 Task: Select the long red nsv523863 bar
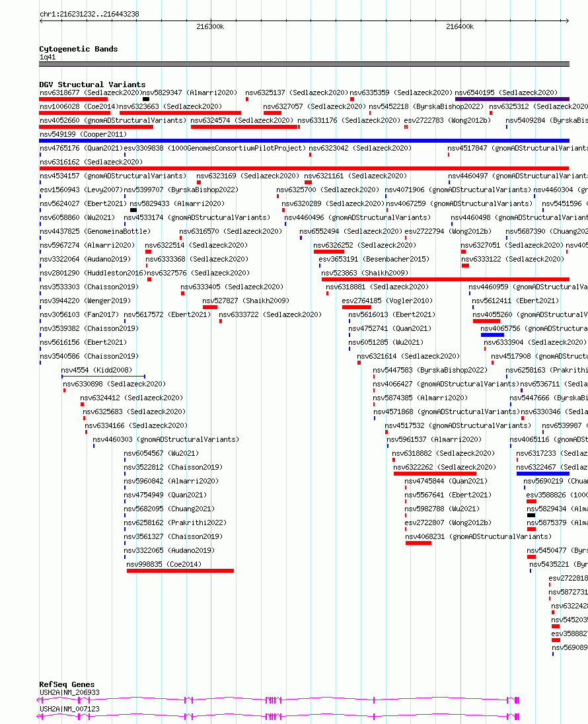pos(445,279)
